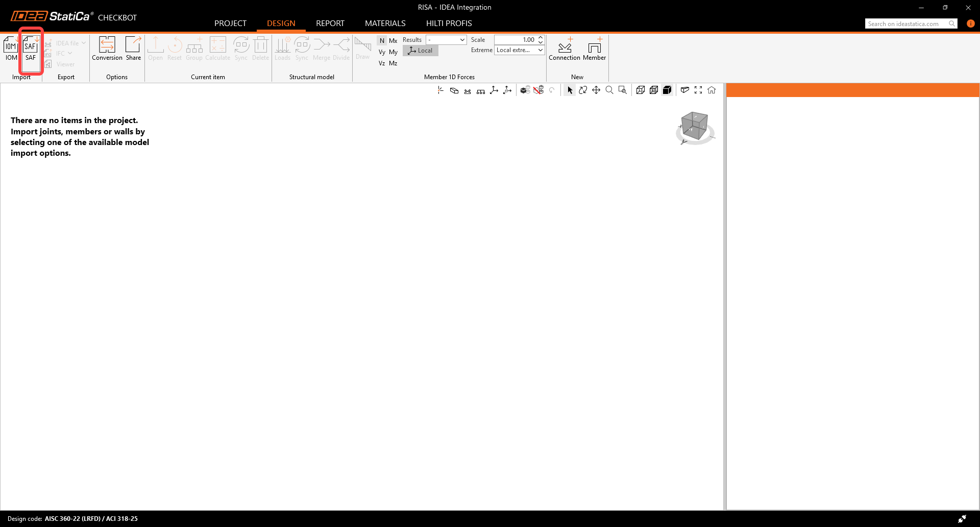Click the home view icon
This screenshot has height=527, width=980.
point(712,90)
